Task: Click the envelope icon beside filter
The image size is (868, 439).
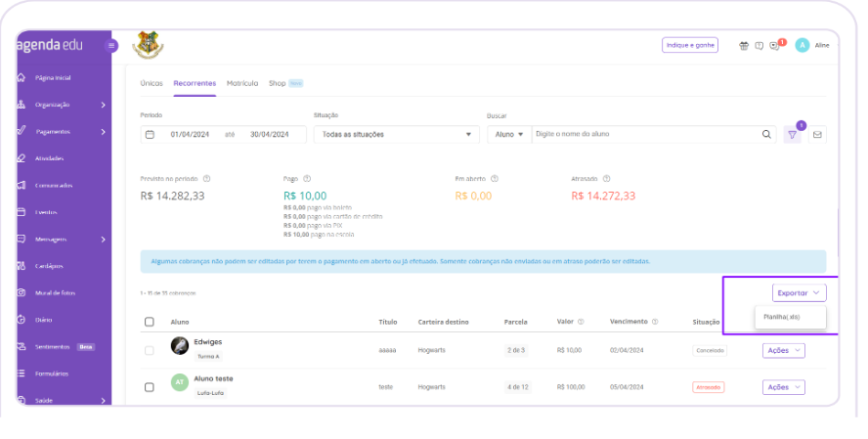Action: [817, 135]
